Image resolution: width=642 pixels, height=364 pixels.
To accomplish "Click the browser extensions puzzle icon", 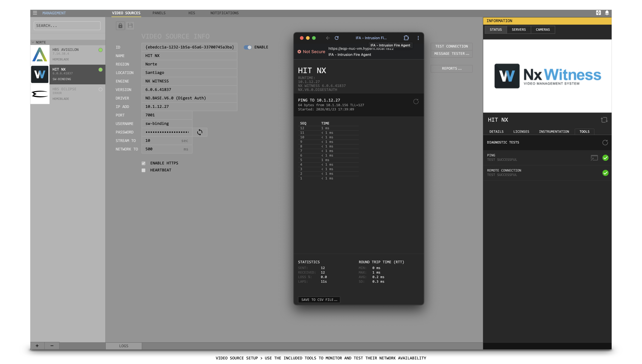I will point(406,38).
